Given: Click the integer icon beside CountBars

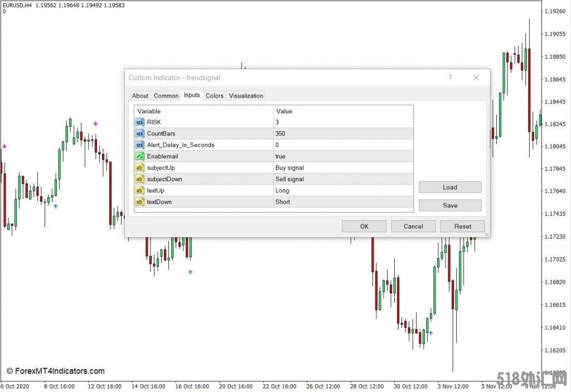Looking at the screenshot, I should 139,134.
